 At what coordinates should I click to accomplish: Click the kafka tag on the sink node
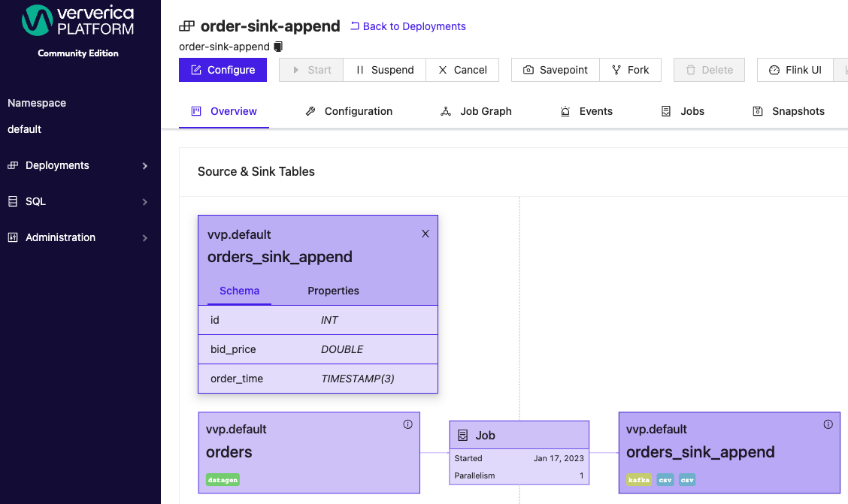[x=638, y=479]
